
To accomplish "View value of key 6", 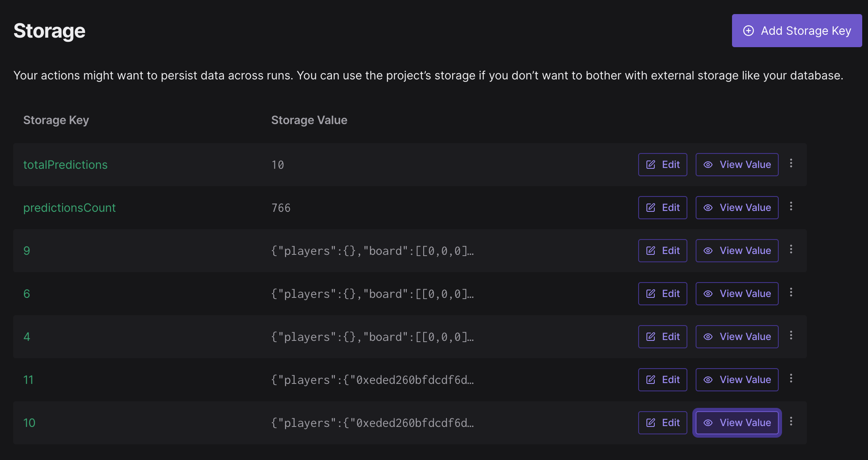I will coord(737,294).
